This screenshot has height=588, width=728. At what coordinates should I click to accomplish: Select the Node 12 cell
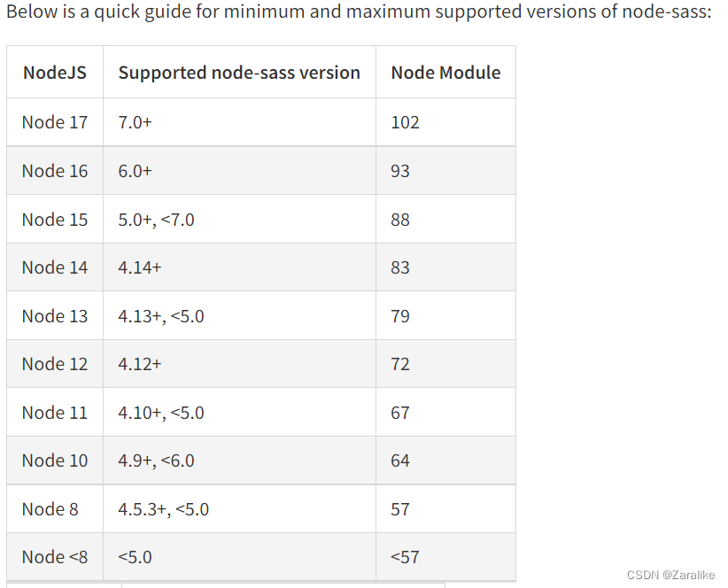pos(55,364)
